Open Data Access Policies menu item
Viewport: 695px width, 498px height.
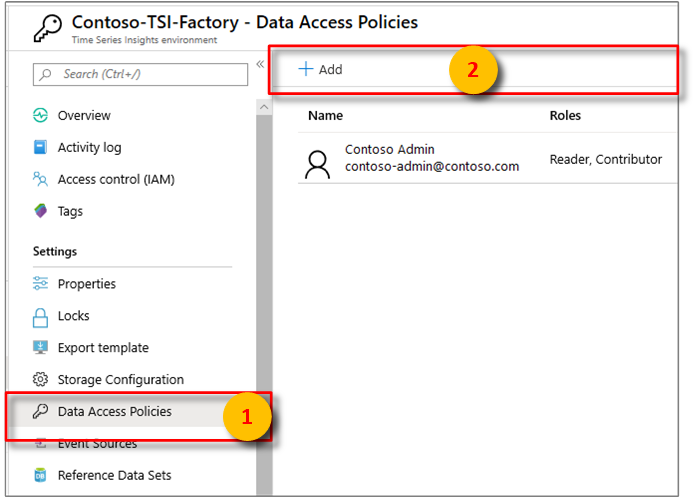pyautogui.click(x=114, y=412)
